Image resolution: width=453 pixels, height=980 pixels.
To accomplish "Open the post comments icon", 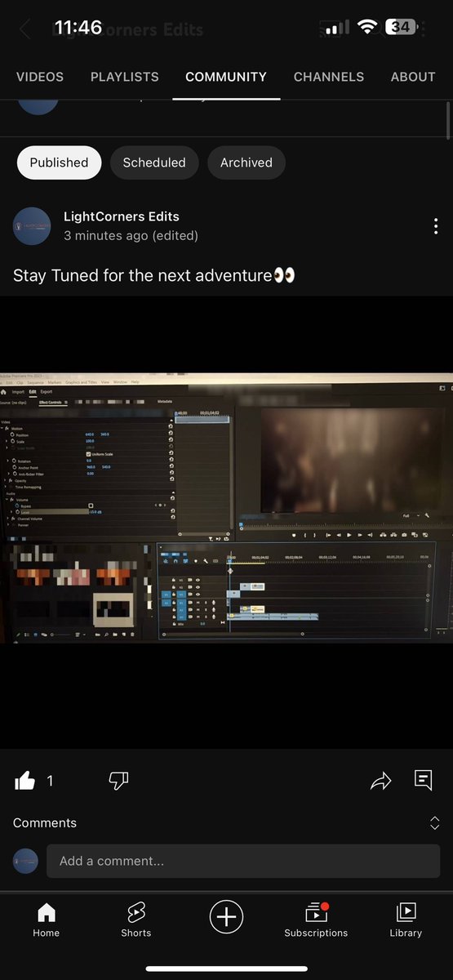I will [424, 780].
